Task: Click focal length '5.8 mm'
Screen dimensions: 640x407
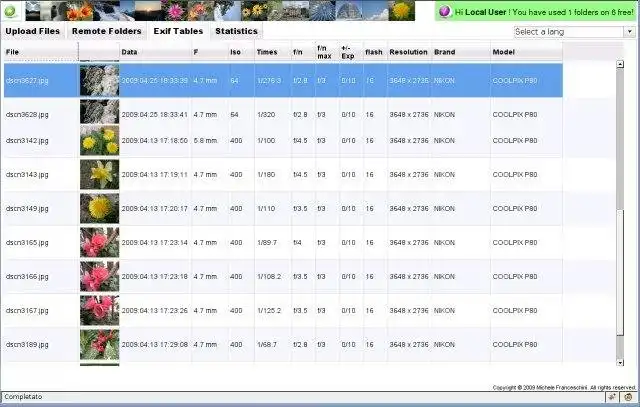Action: [205, 140]
